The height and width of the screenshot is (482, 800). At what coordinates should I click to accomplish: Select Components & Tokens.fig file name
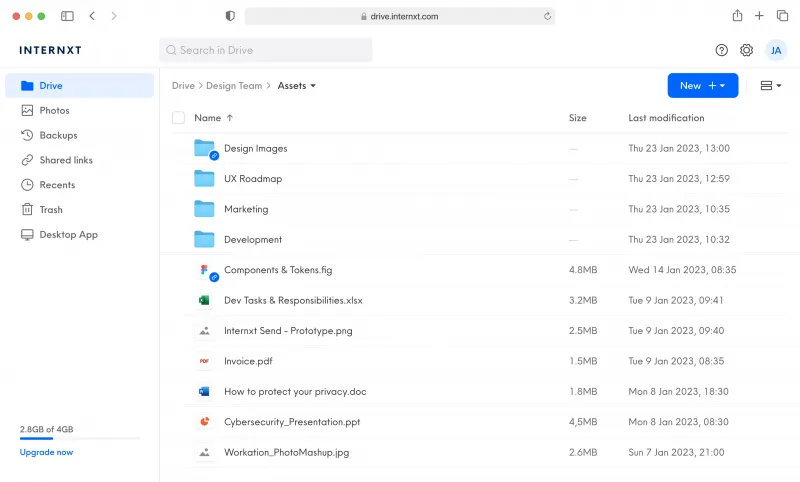(x=278, y=270)
